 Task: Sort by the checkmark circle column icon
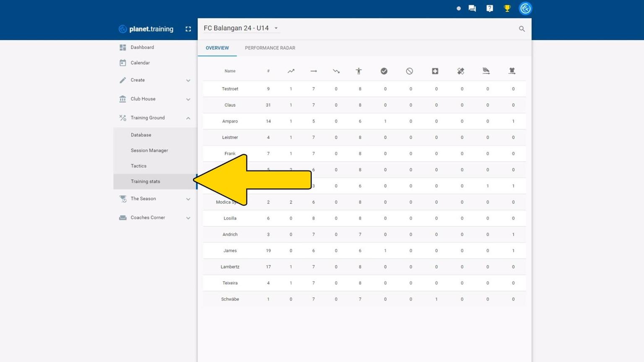click(x=384, y=71)
